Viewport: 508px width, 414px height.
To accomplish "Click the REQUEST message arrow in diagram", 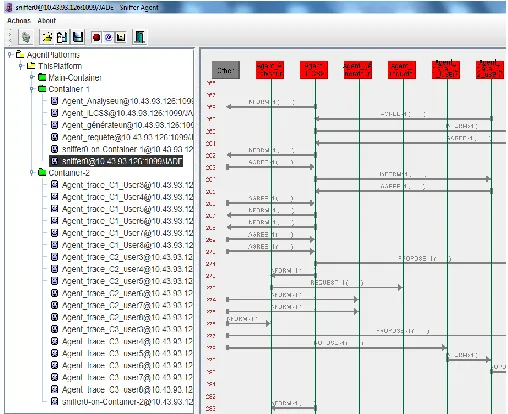I will click(337, 287).
